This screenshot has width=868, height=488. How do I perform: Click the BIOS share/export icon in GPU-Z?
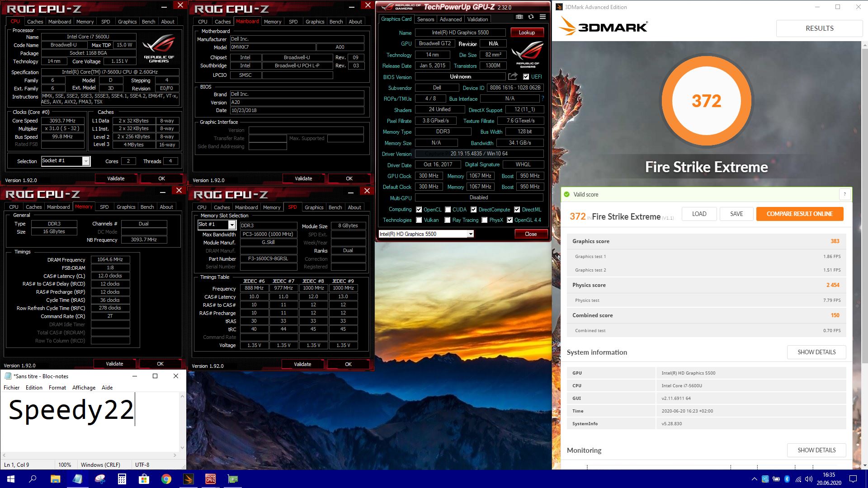click(x=513, y=76)
